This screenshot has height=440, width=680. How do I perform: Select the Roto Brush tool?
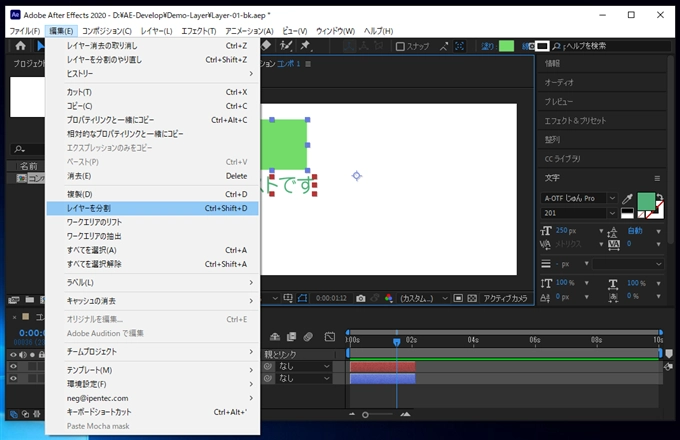285,45
